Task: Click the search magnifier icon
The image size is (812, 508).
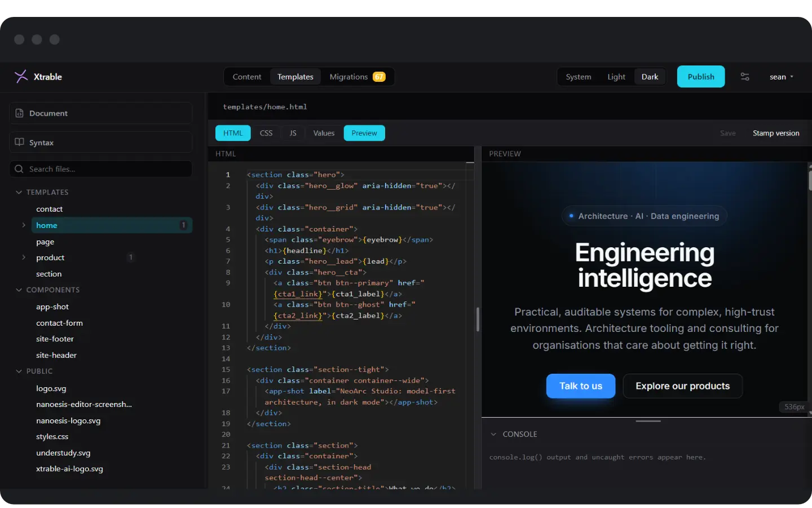Action: coord(19,169)
